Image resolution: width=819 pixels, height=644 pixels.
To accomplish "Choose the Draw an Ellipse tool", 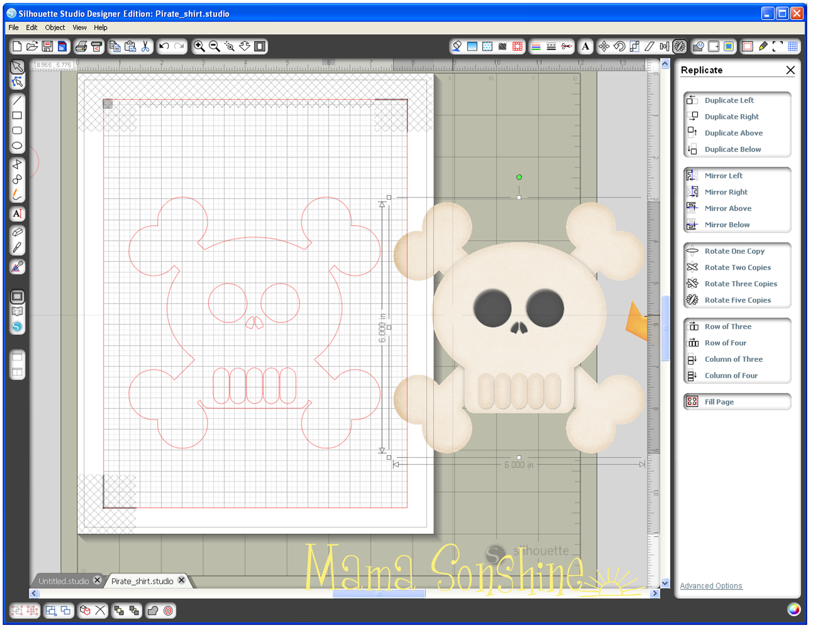I will pyautogui.click(x=17, y=146).
